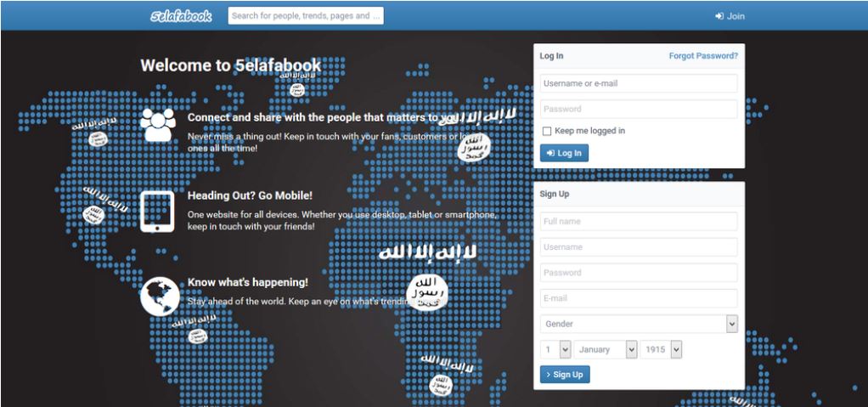Focus the Sign Up Password field

coord(639,273)
